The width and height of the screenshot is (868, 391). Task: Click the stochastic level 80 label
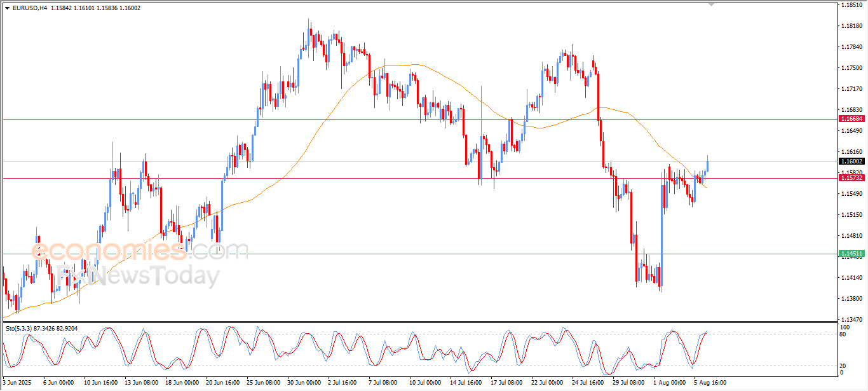pyautogui.click(x=844, y=334)
